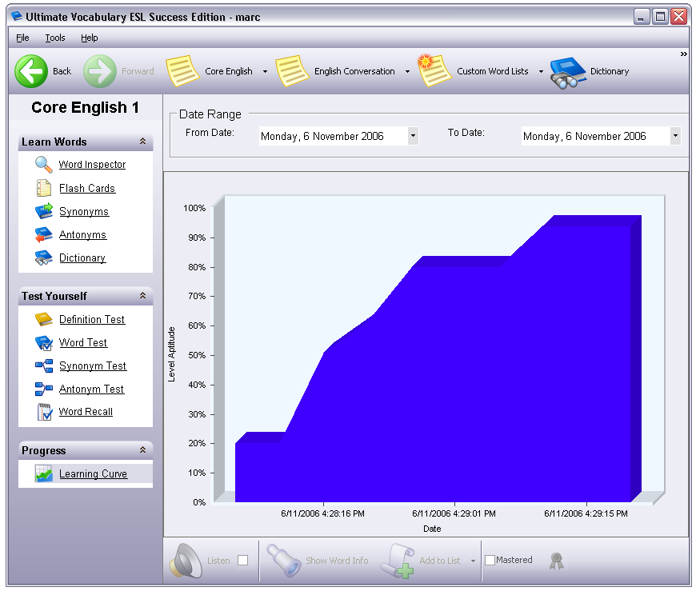The width and height of the screenshot is (700, 595).
Task: Click the Learning Curve chart icon
Action: tap(44, 473)
